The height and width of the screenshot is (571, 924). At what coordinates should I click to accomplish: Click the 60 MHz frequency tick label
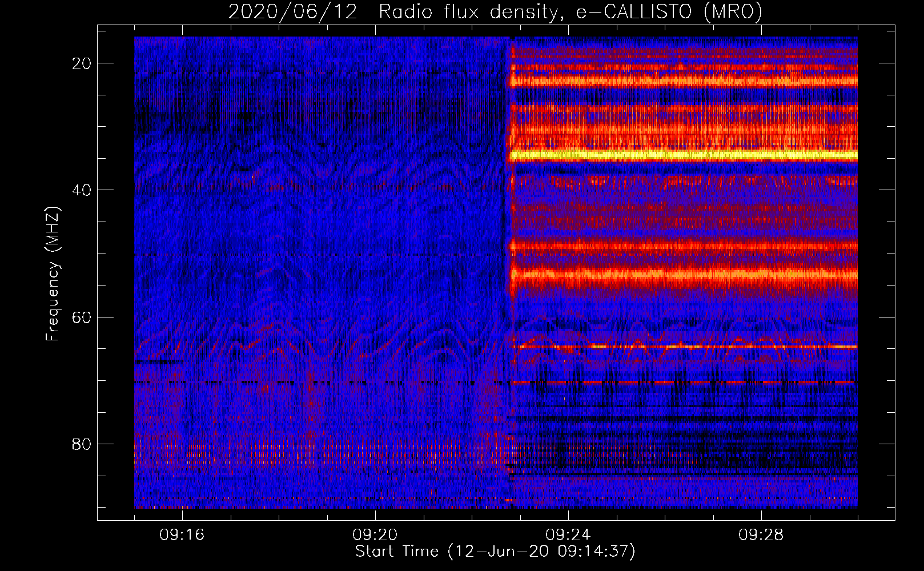(82, 317)
